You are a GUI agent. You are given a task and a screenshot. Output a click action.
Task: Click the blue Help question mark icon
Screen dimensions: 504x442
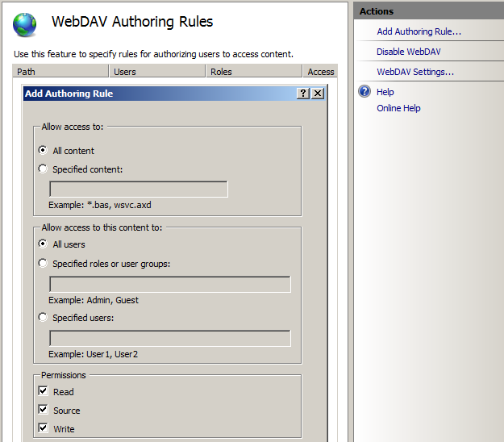364,91
